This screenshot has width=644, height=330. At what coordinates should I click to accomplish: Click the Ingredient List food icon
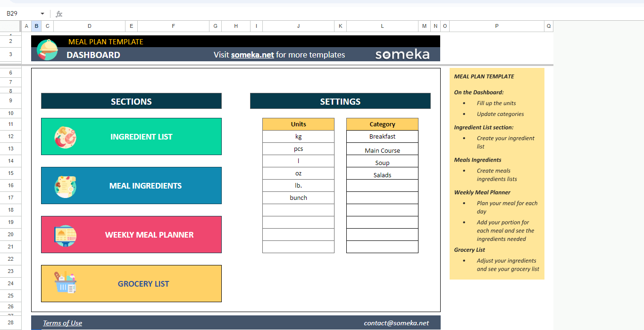65,137
